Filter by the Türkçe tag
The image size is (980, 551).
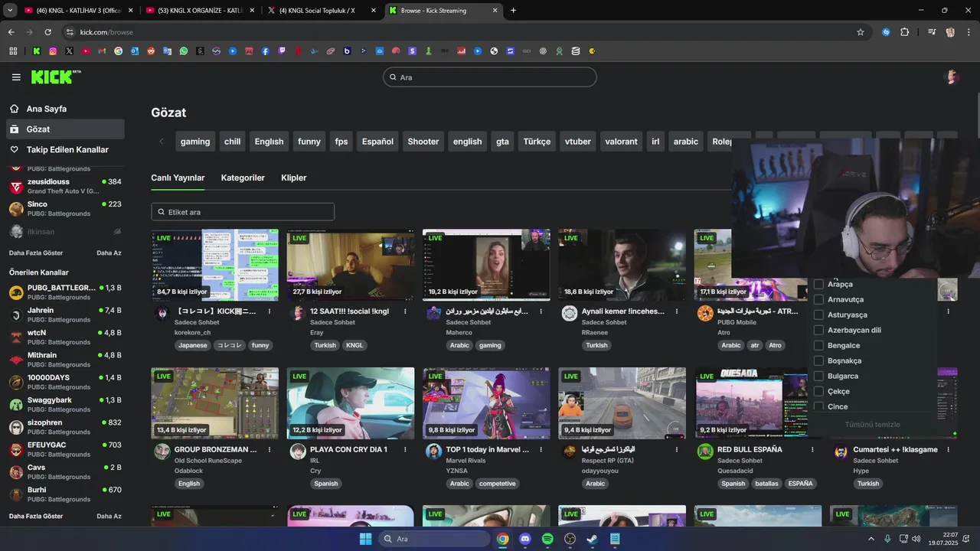click(x=537, y=142)
